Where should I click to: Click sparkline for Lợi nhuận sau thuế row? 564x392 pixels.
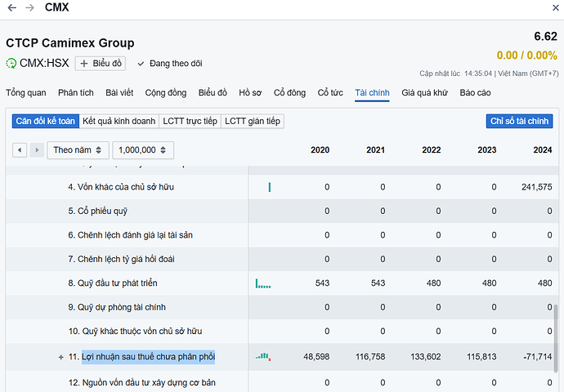pyautogui.click(x=263, y=357)
